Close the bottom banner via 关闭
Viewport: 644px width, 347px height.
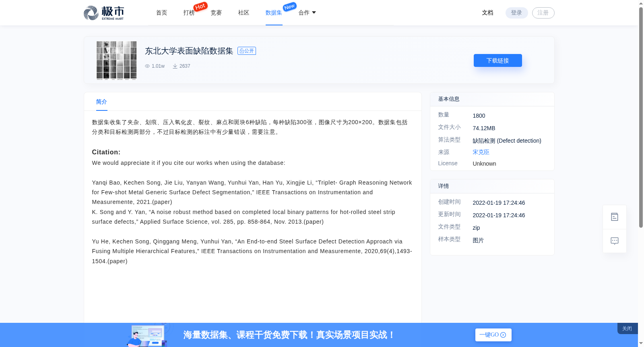627,328
